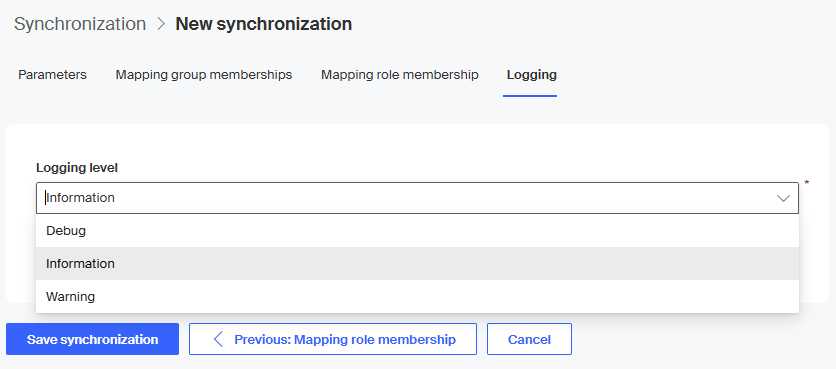Viewport: 836px width, 369px height.
Task: Click the Logging level field label
Action: (x=77, y=168)
